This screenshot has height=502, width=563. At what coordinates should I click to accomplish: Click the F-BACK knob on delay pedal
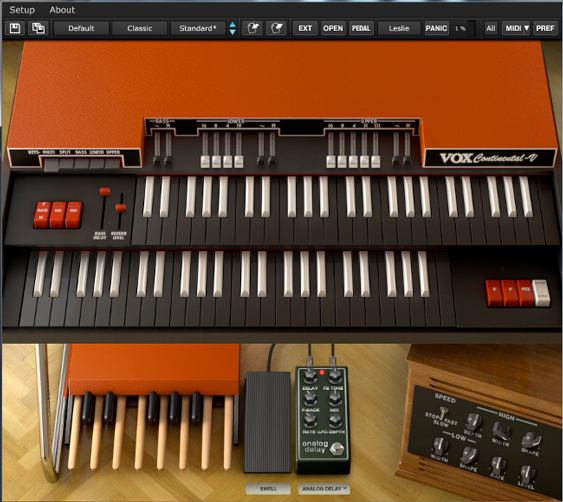(x=310, y=399)
